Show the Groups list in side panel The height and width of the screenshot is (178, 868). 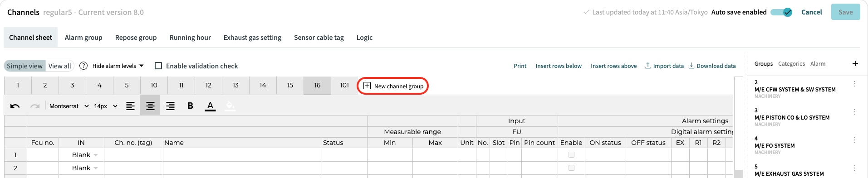pyautogui.click(x=764, y=64)
